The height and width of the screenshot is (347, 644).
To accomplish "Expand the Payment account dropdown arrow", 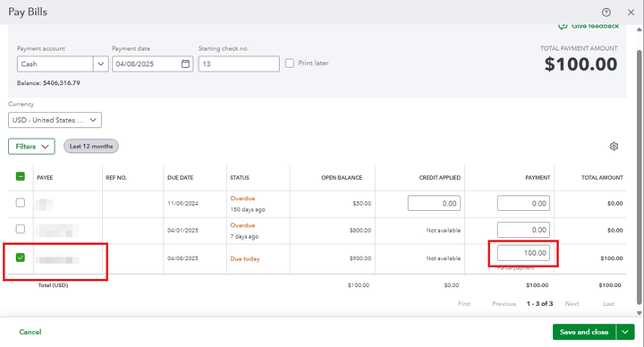I will point(100,64).
